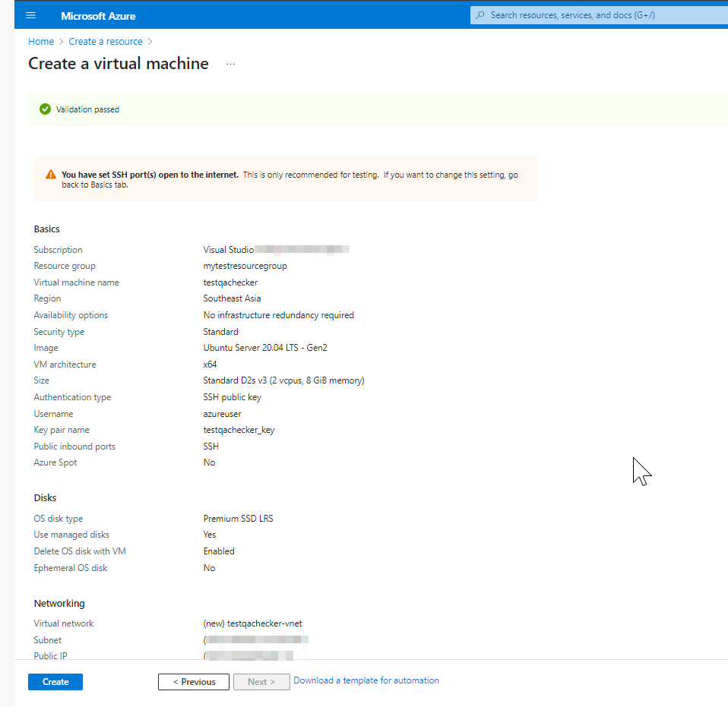
Task: Click the blue Create button
Action: pos(55,681)
